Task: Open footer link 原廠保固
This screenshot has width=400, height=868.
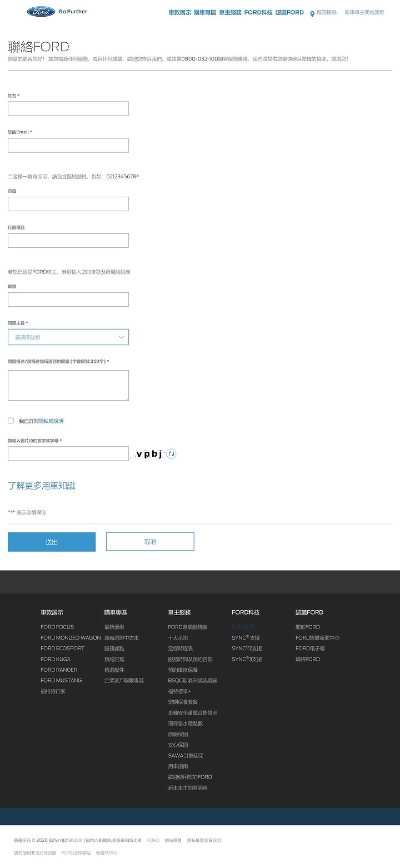Action: 178,734
